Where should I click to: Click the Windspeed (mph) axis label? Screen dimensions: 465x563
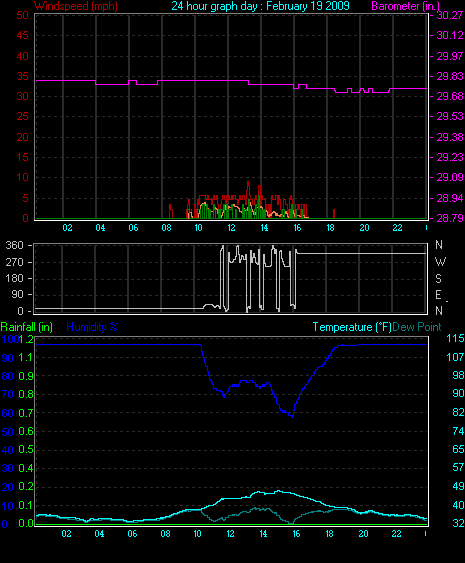pyautogui.click(x=76, y=6)
